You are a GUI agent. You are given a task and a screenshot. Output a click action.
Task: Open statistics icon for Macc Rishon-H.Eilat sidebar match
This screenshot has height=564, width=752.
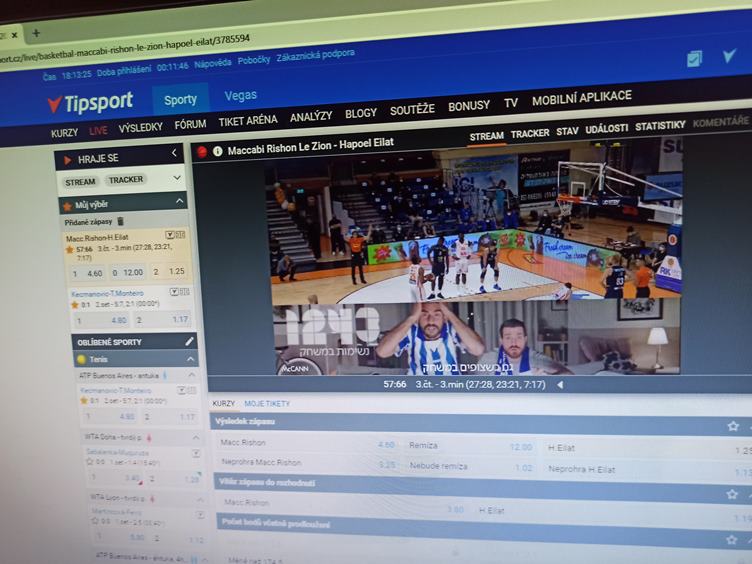pos(180,235)
